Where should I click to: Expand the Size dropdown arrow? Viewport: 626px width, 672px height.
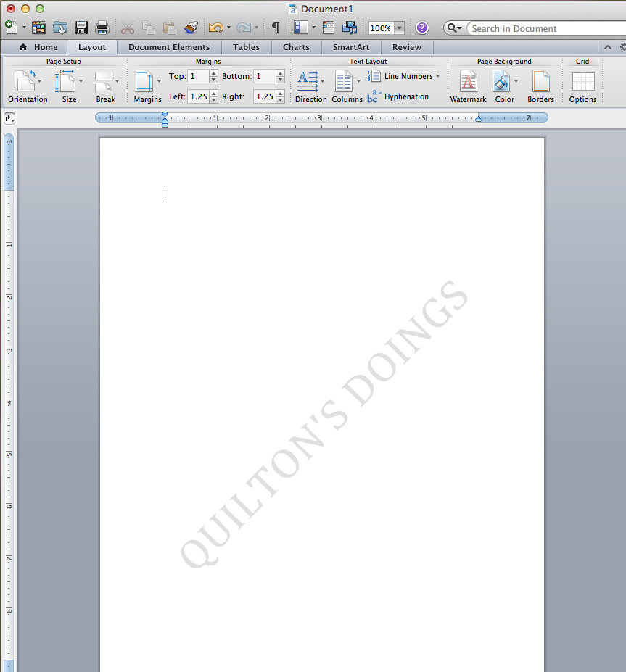pos(81,81)
